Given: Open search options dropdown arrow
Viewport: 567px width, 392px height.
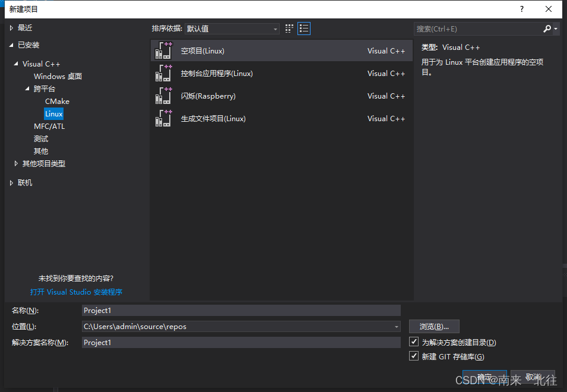Looking at the screenshot, I should [x=556, y=29].
